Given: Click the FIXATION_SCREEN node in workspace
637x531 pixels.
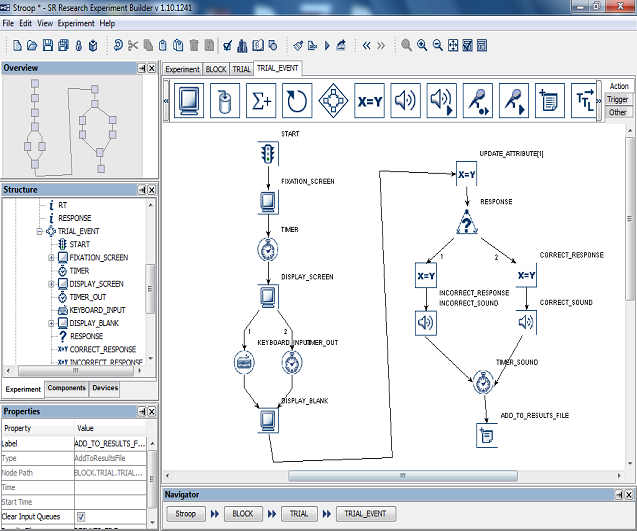Looking at the screenshot, I should (268, 202).
